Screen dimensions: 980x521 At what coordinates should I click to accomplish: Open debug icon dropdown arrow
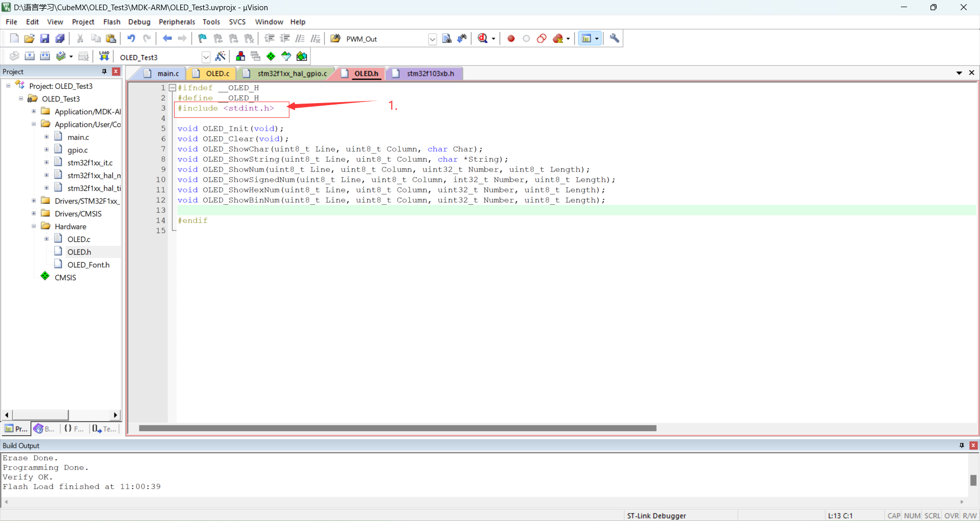coord(494,39)
